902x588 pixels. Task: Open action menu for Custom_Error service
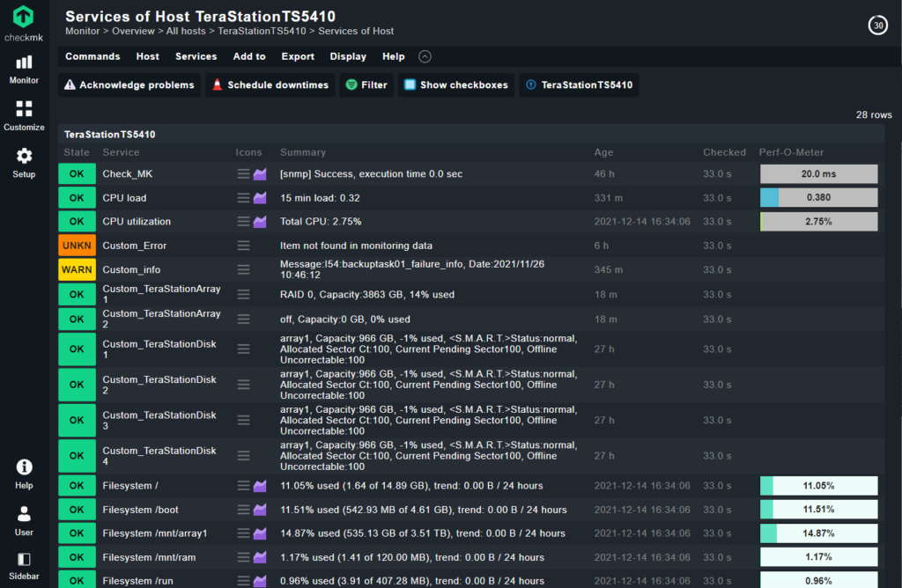pyautogui.click(x=243, y=246)
